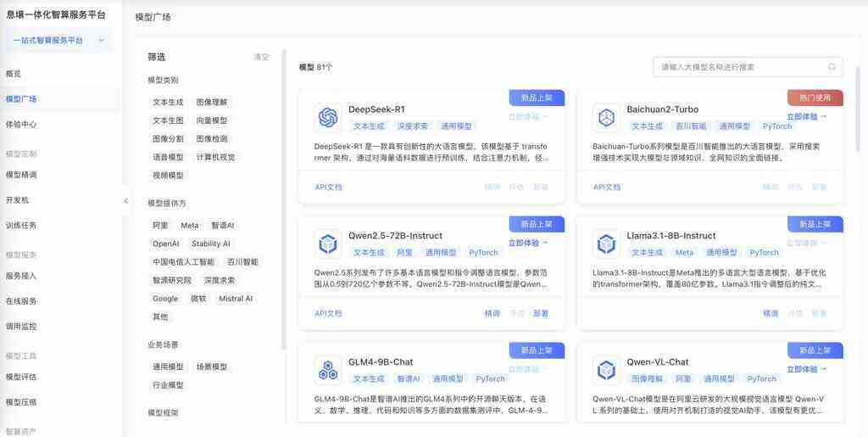
Task: Open API文档 link for DeepSeek-R1
Action: pyautogui.click(x=328, y=188)
